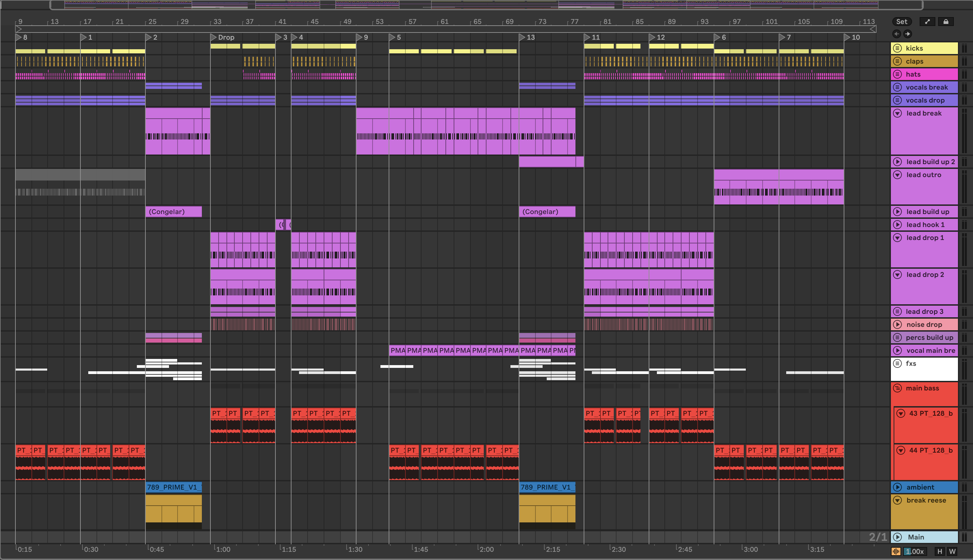Image resolution: width=973 pixels, height=560 pixels.
Task: Click the 1.00x zoom value slider
Action: coord(914,551)
